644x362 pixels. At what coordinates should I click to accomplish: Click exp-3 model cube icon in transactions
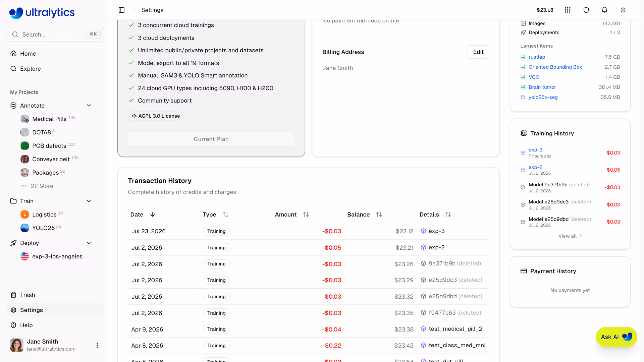point(423,231)
